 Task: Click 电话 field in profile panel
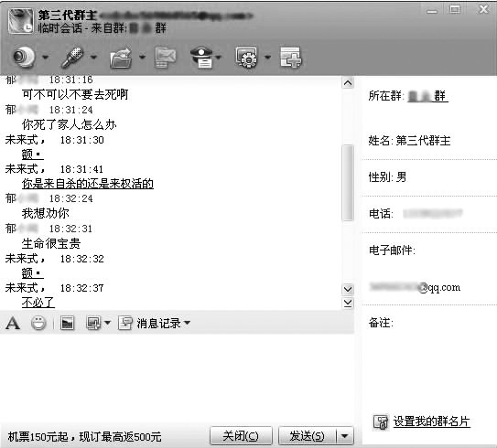(416, 214)
